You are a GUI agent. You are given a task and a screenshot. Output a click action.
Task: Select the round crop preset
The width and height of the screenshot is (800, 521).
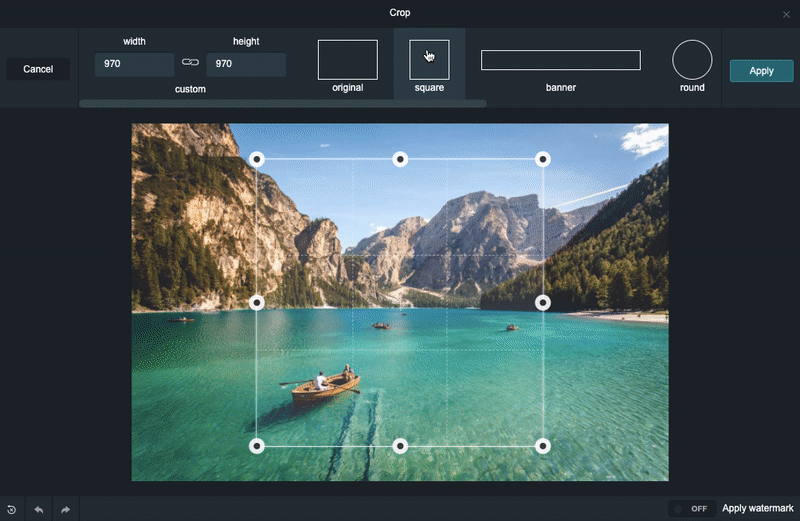coord(692,60)
